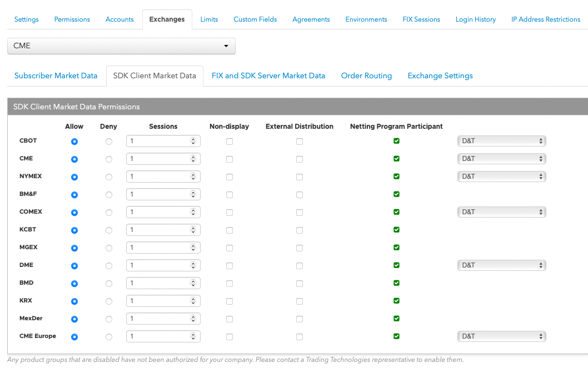Select Deny for CME Europe
Viewport: 588px width, 368px height.
click(109, 337)
